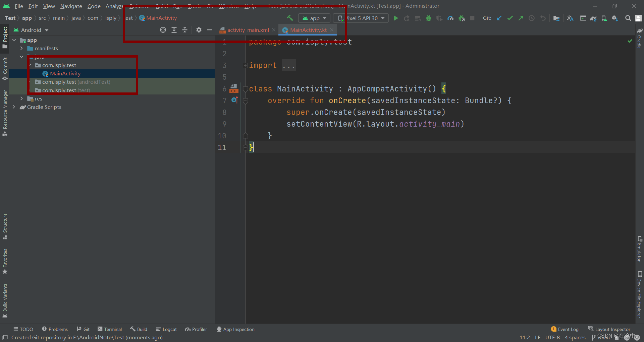Click Expand All in Project panel

click(x=174, y=30)
